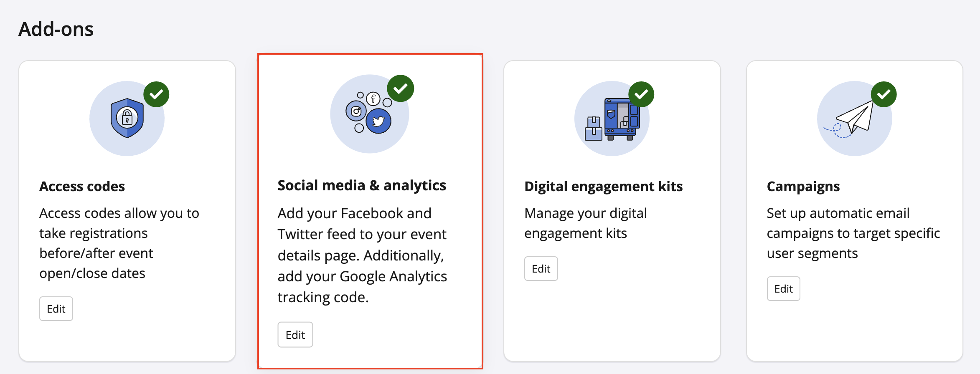980x374 pixels.
Task: Edit the Digital engagement kits add-on
Action: coord(541,269)
